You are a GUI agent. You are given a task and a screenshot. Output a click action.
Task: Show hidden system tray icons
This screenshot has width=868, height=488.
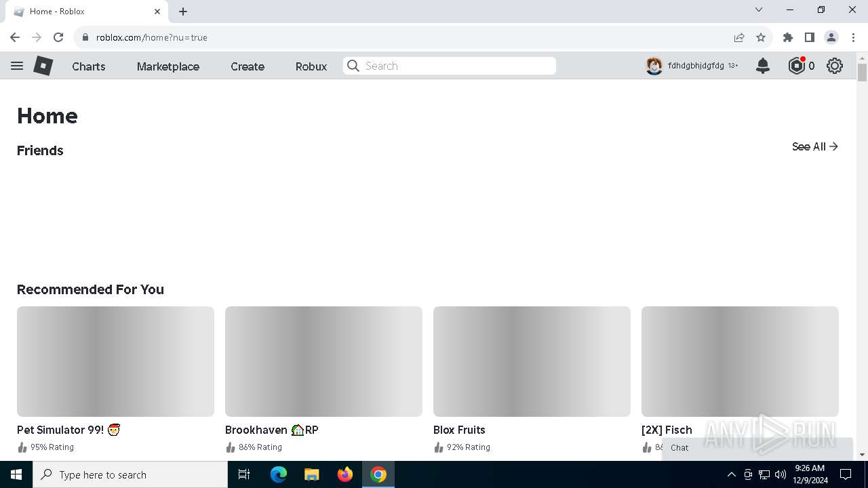tap(731, 474)
